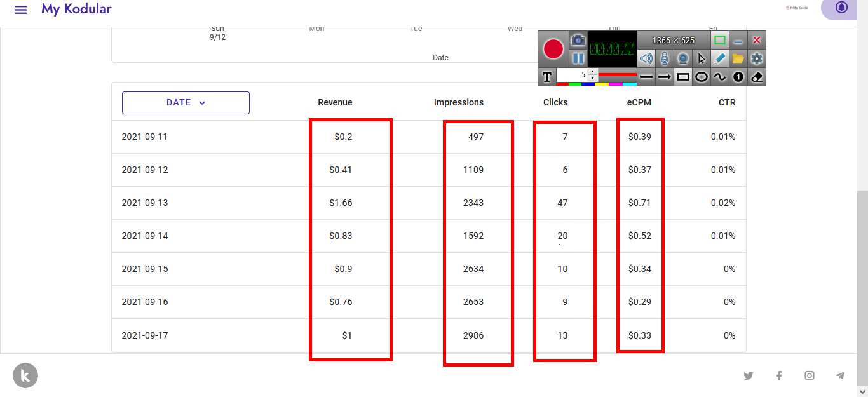The image size is (868, 397).
Task: Click the line width input field
Action: (572, 74)
